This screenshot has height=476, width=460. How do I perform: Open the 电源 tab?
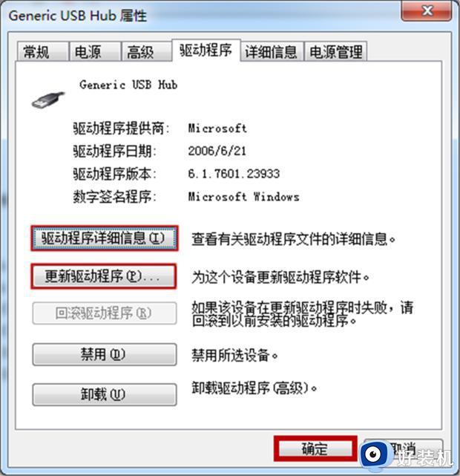pyautogui.click(x=94, y=51)
